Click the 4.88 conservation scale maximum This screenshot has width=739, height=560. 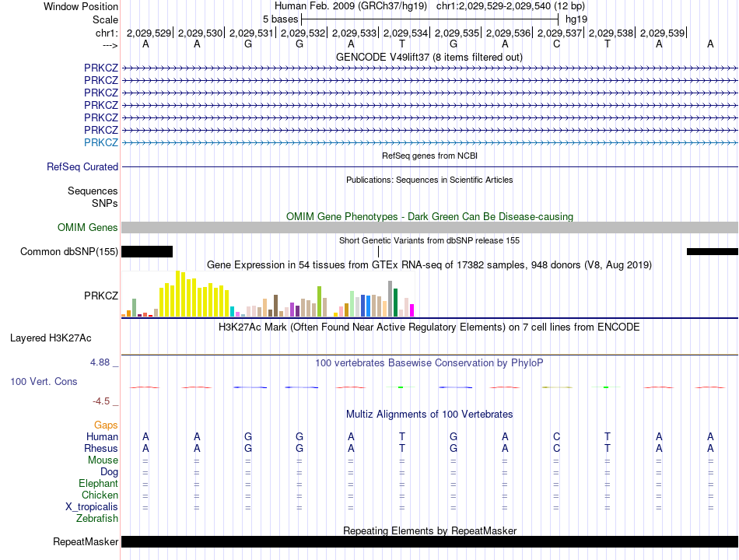[x=100, y=362]
